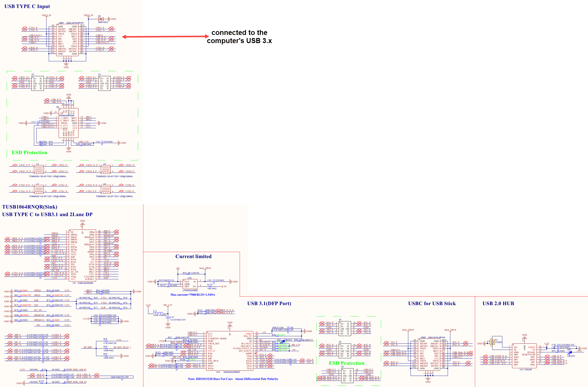Select the L7 common-mode choke symbol
The image size is (588, 387).
[x=39, y=189]
